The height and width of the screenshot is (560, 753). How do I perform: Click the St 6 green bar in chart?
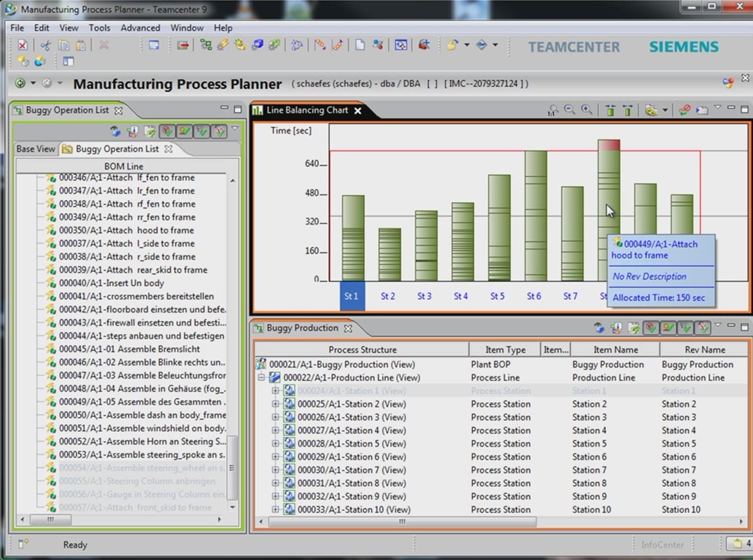(536, 216)
